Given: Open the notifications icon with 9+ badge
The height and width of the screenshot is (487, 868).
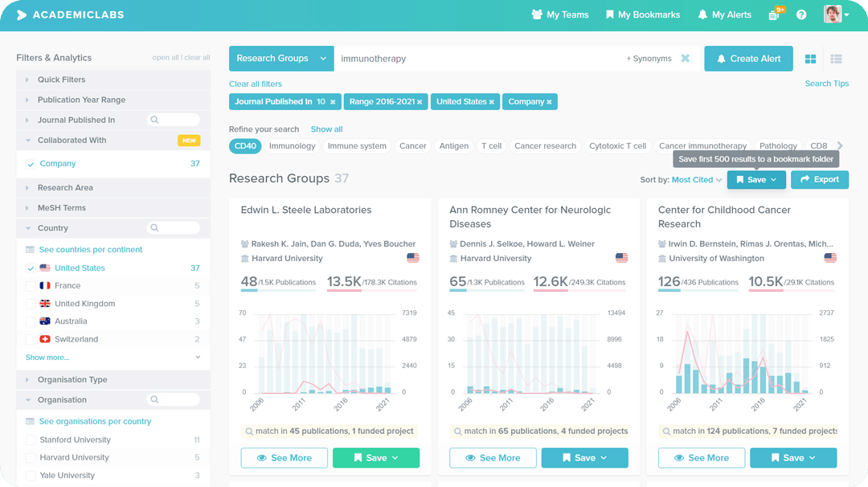Looking at the screenshot, I should (x=772, y=14).
